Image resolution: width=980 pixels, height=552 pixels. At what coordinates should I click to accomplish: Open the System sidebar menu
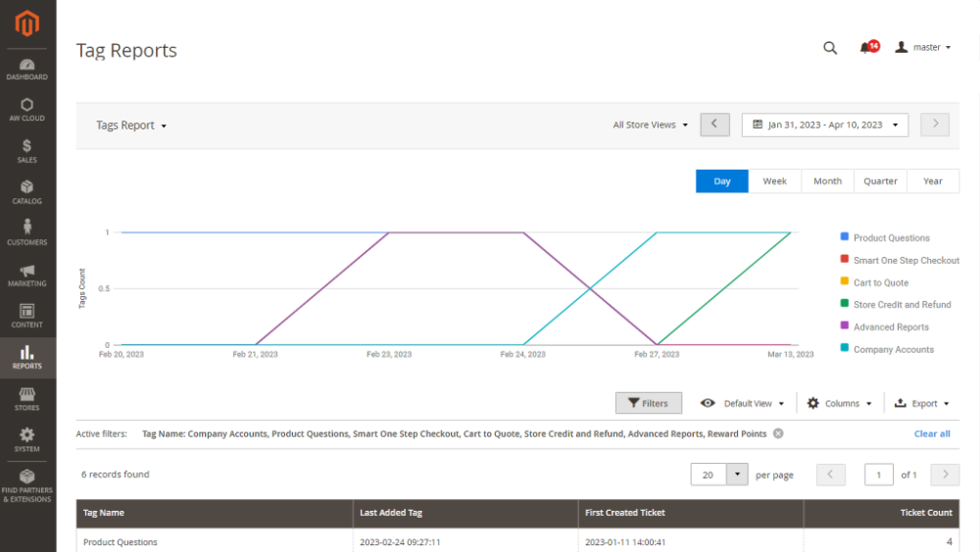click(26, 440)
